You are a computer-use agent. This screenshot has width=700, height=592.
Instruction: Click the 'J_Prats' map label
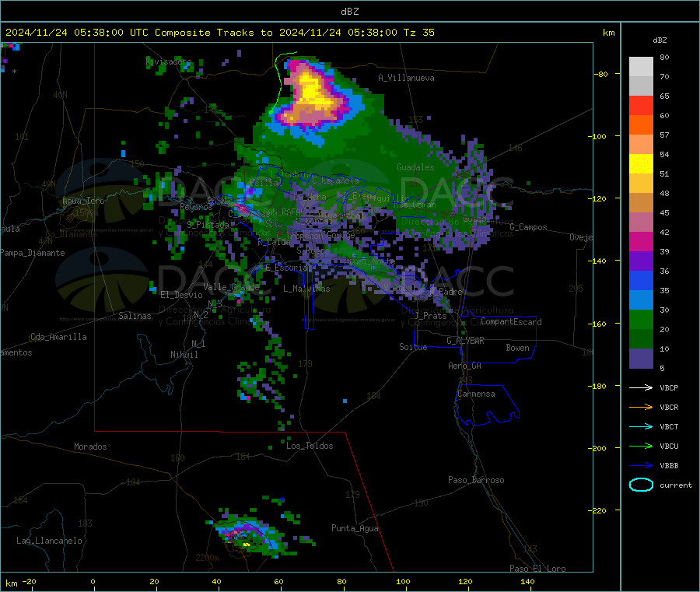coord(431,316)
